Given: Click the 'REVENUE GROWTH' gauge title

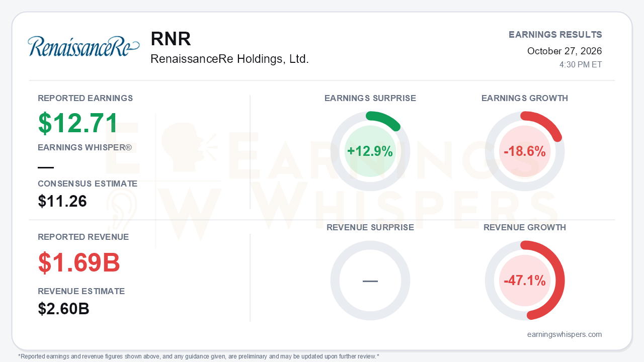Looking at the screenshot, I should [525, 227].
